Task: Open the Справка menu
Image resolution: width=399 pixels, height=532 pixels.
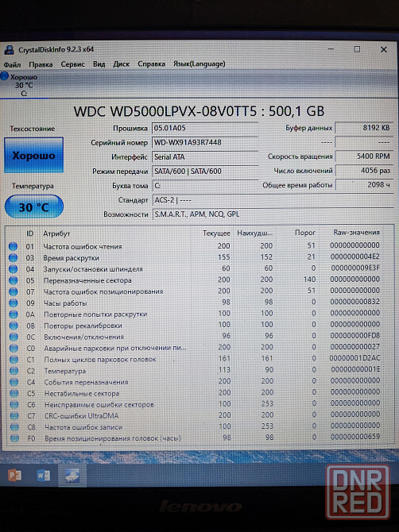Action: 151,64
